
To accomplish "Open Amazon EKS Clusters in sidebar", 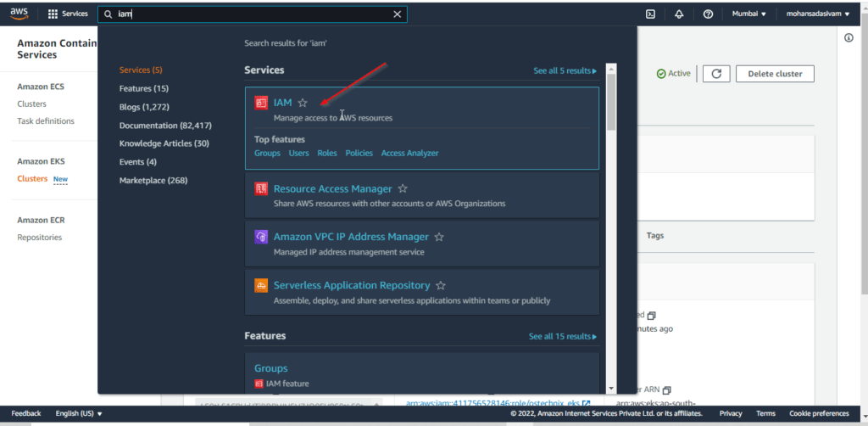I will [x=32, y=179].
